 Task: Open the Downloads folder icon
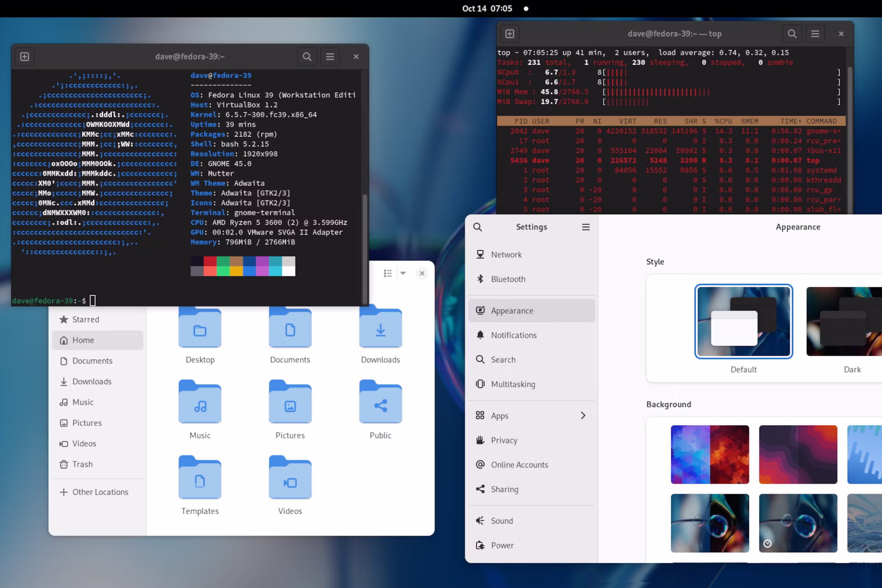point(380,329)
